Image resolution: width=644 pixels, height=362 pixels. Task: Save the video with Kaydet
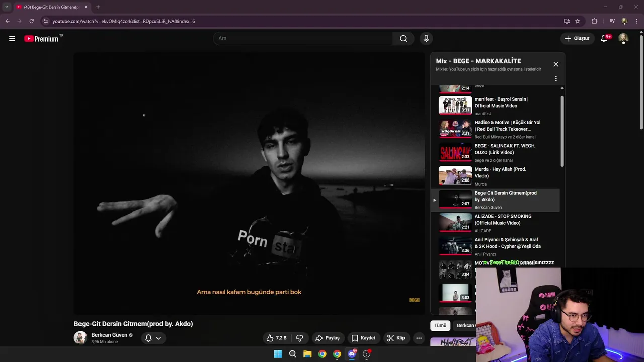click(363, 338)
